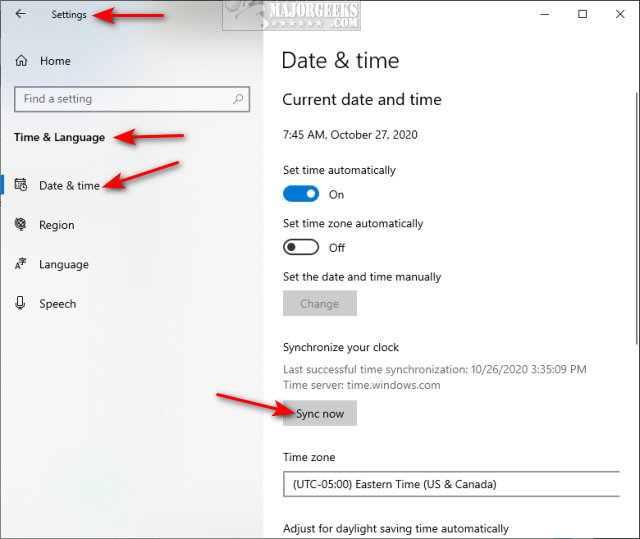
Task: Select the Home label in the sidebar
Action: click(55, 61)
